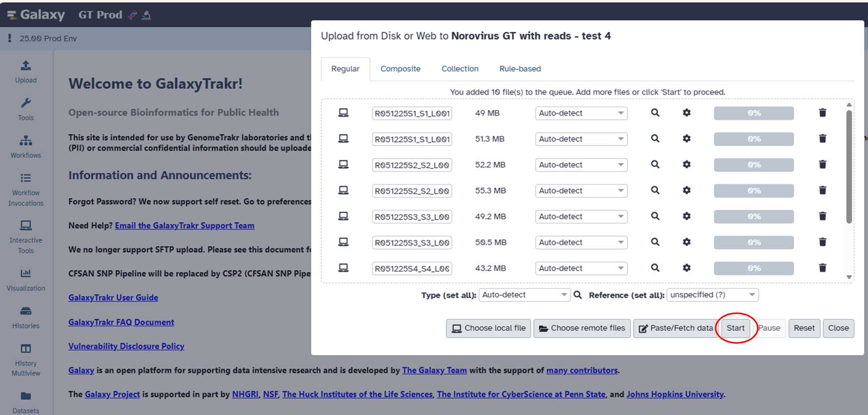Open the Reference (set all) dropdown
This screenshot has height=415, width=868.
[712, 295]
